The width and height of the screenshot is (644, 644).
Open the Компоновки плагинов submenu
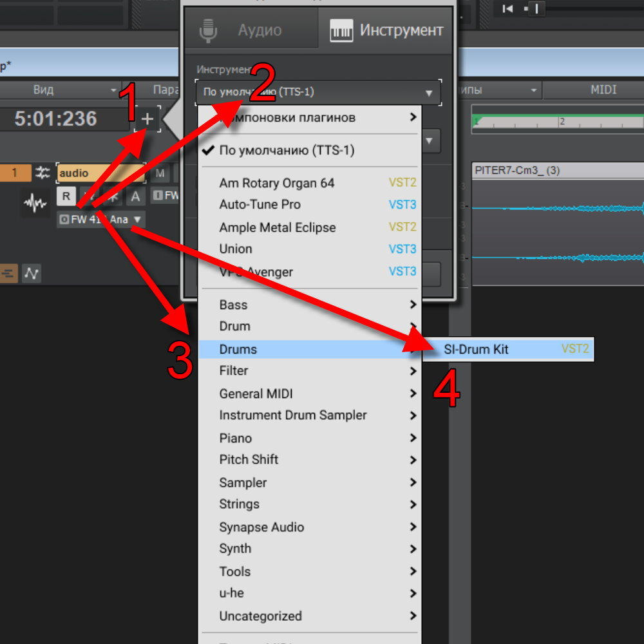pos(310,118)
